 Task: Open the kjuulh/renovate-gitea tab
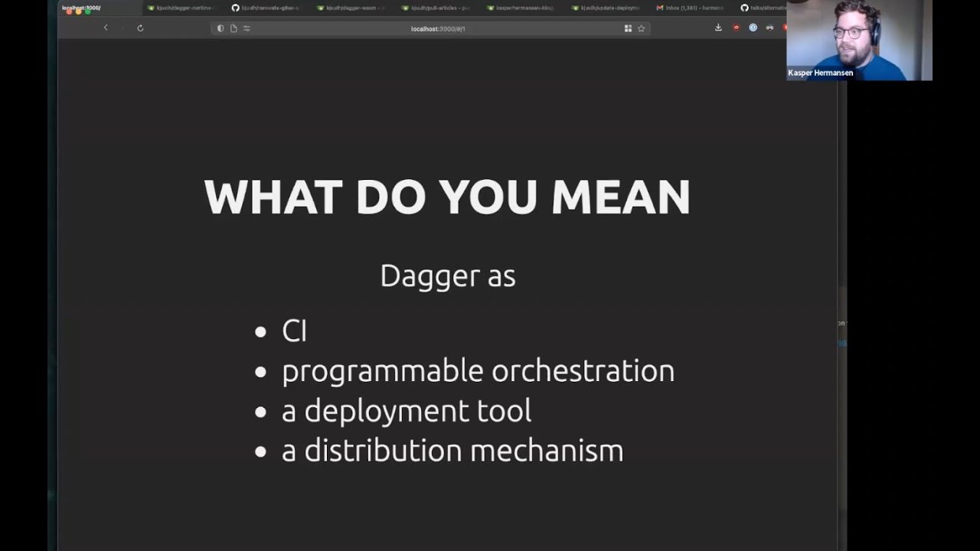tap(266, 8)
